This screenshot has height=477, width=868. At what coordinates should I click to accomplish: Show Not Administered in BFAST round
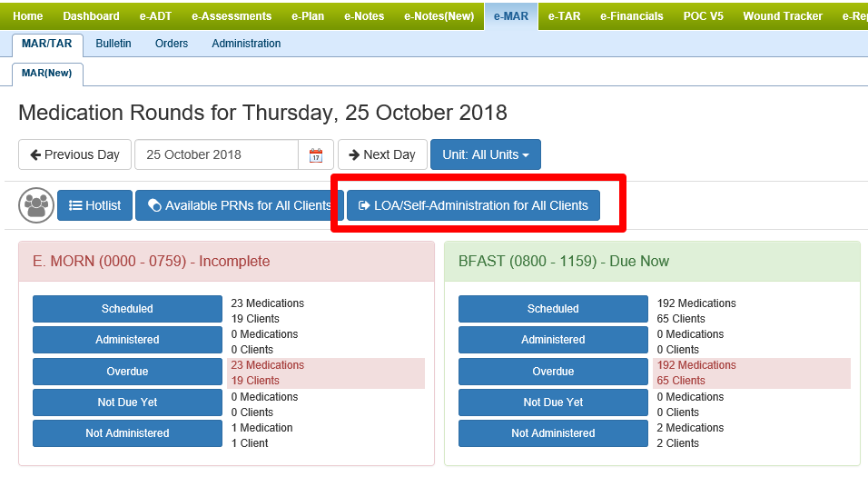coord(553,433)
